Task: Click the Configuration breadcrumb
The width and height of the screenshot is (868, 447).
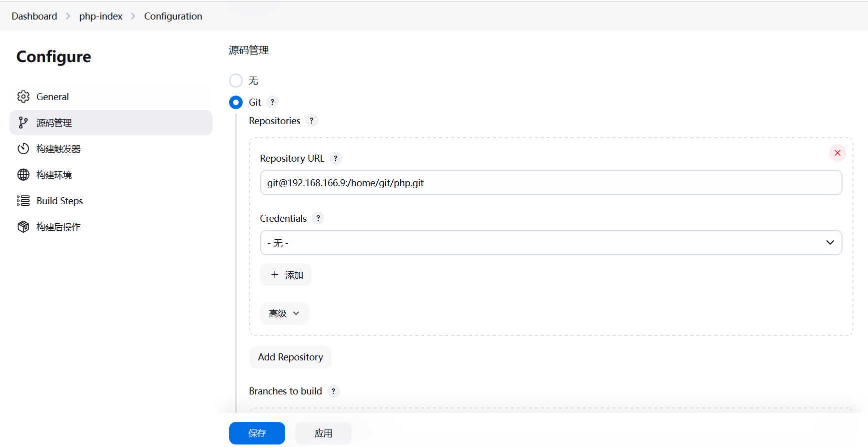Action: 173,16
